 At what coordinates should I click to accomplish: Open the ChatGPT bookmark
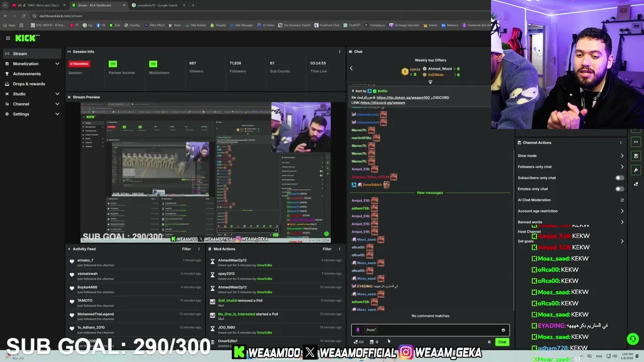(x=352, y=25)
